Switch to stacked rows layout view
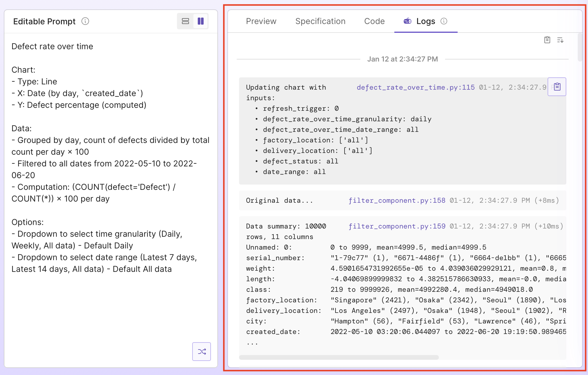This screenshot has width=588, height=375. click(185, 21)
